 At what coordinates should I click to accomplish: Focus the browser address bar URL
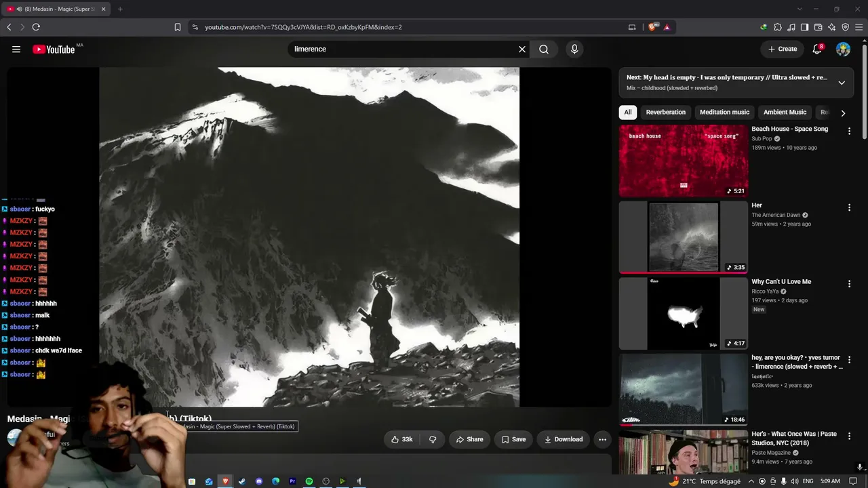coord(303,27)
